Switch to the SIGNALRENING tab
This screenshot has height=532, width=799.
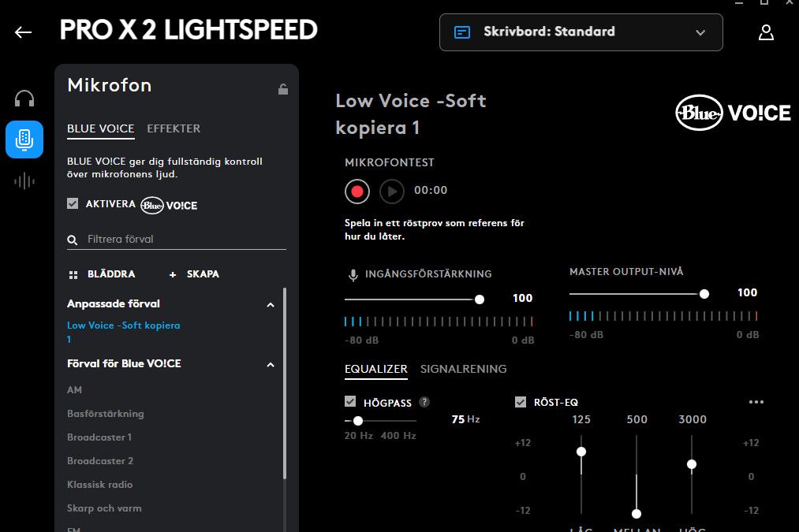pyautogui.click(x=463, y=369)
